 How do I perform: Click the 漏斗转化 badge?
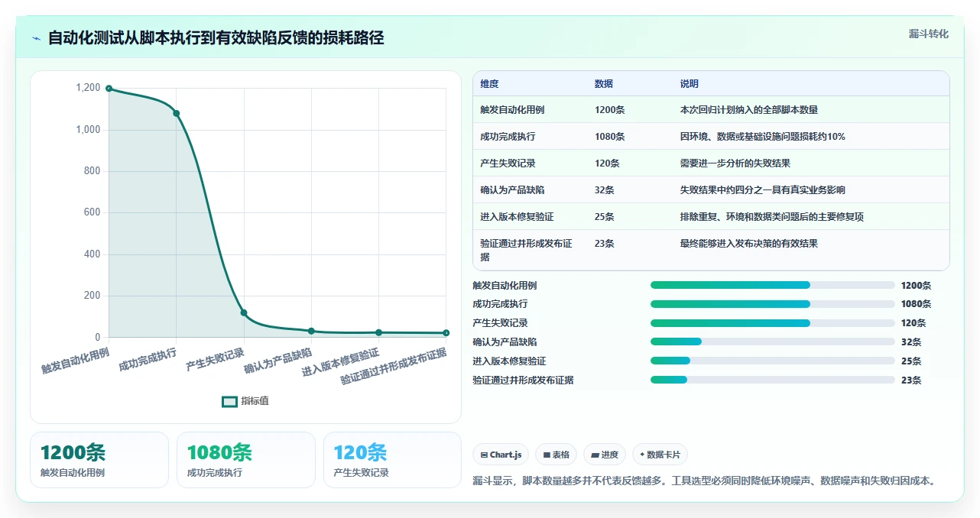pyautogui.click(x=928, y=34)
